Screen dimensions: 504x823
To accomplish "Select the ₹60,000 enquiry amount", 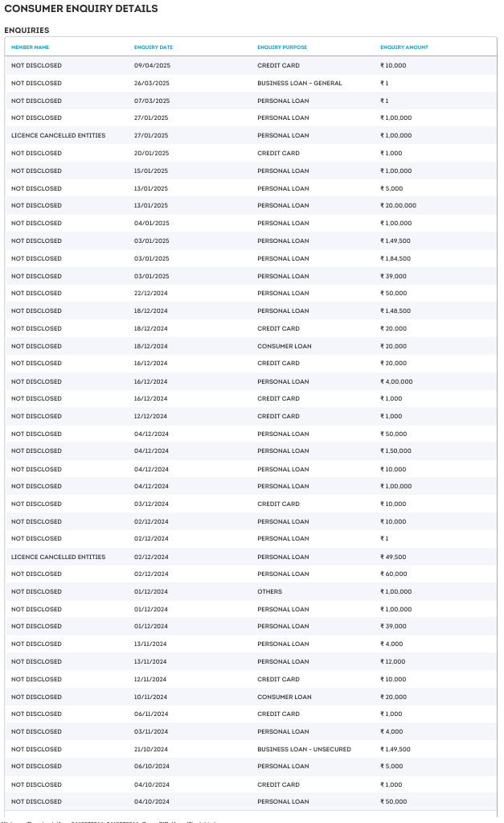I will click(x=393, y=574).
